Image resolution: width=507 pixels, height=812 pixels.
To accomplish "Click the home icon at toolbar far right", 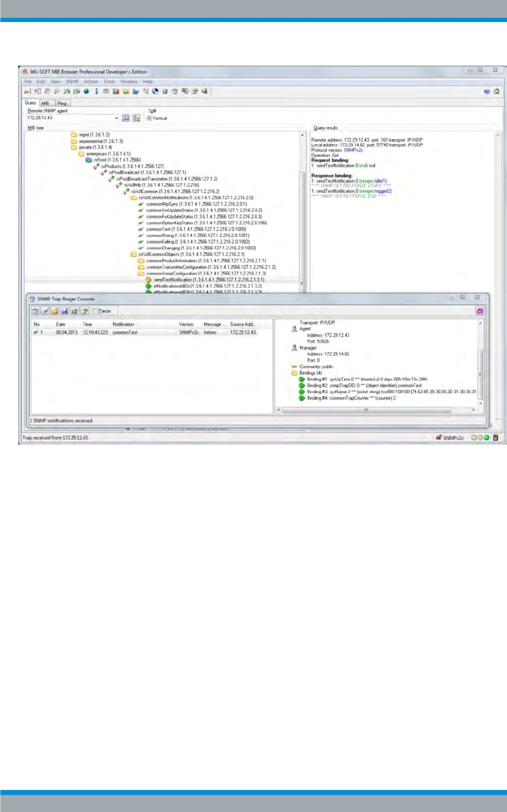I will click(x=496, y=91).
